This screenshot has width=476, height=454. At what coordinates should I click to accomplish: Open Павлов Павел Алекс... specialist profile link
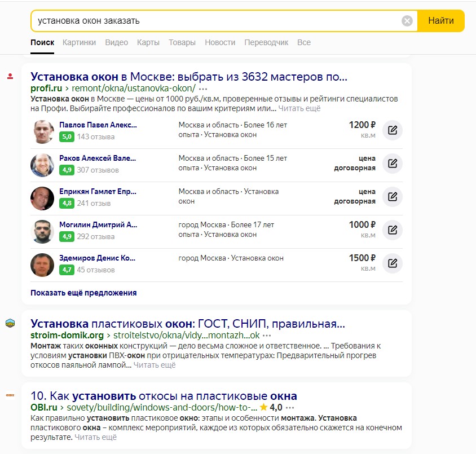click(98, 125)
